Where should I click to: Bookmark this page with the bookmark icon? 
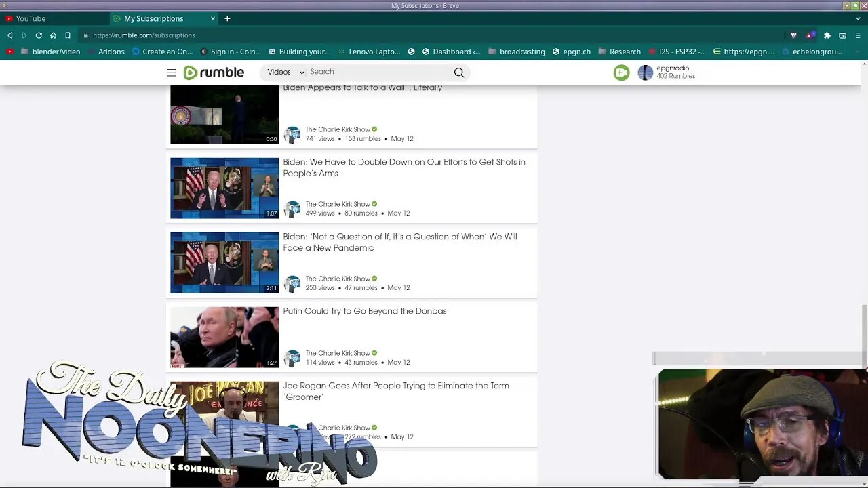68,35
